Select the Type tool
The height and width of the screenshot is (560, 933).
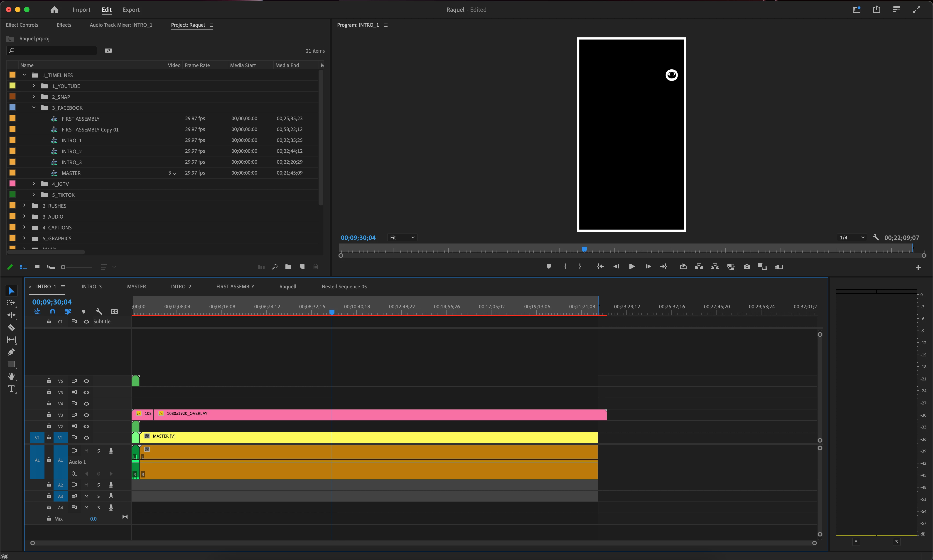11,389
